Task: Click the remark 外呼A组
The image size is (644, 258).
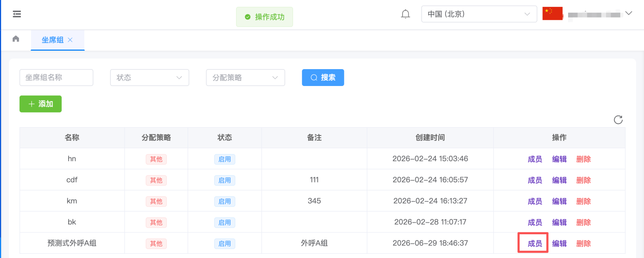Action: 314,243
